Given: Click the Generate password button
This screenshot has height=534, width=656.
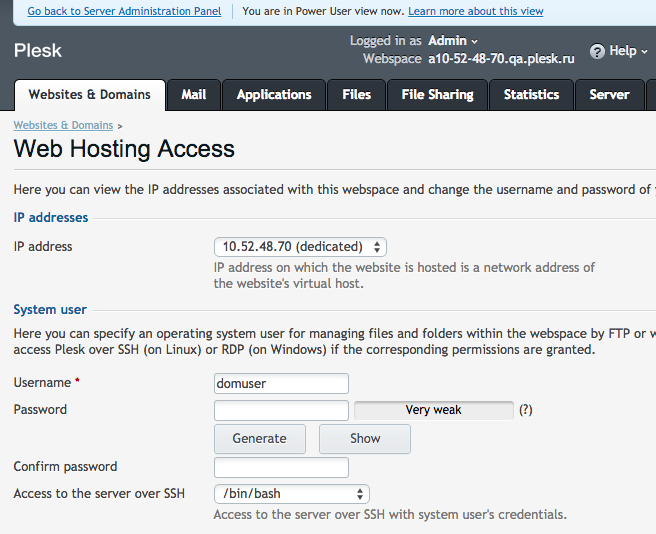Looking at the screenshot, I should coord(260,439).
